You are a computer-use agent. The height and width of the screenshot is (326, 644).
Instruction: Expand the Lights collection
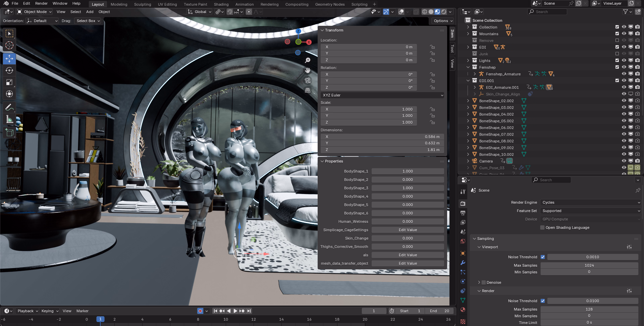468,61
